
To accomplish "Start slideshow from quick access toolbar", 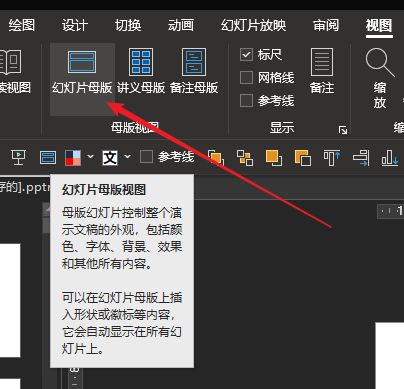I will [x=18, y=157].
